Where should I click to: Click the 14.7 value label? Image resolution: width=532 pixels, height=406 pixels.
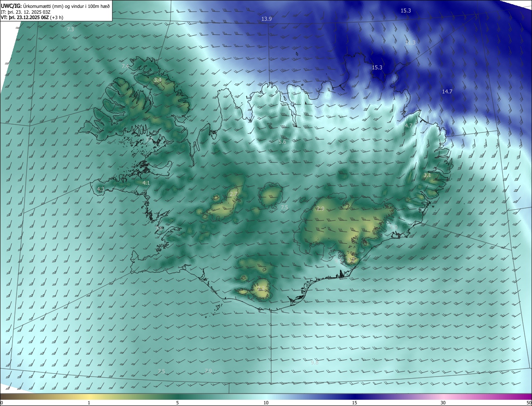coord(447,91)
